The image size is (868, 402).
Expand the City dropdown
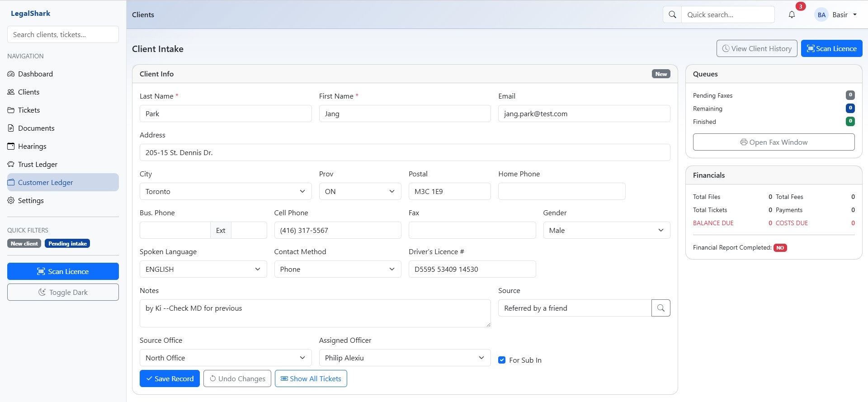tap(225, 191)
